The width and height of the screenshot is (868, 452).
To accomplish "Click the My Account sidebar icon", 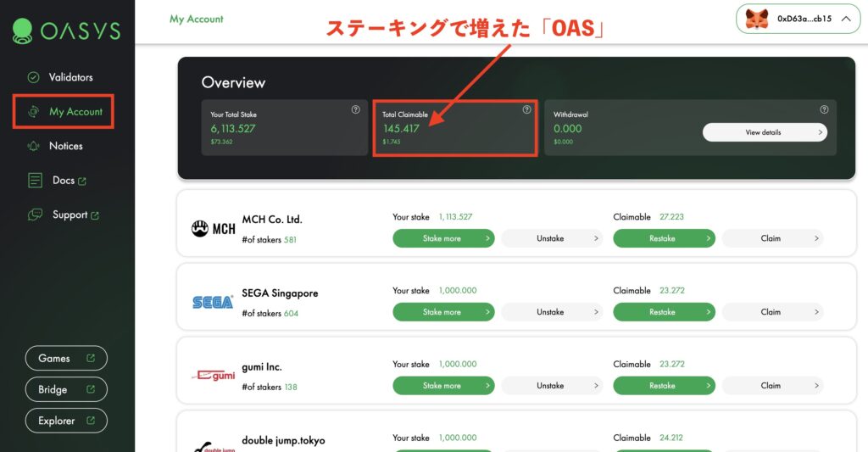I will [33, 111].
